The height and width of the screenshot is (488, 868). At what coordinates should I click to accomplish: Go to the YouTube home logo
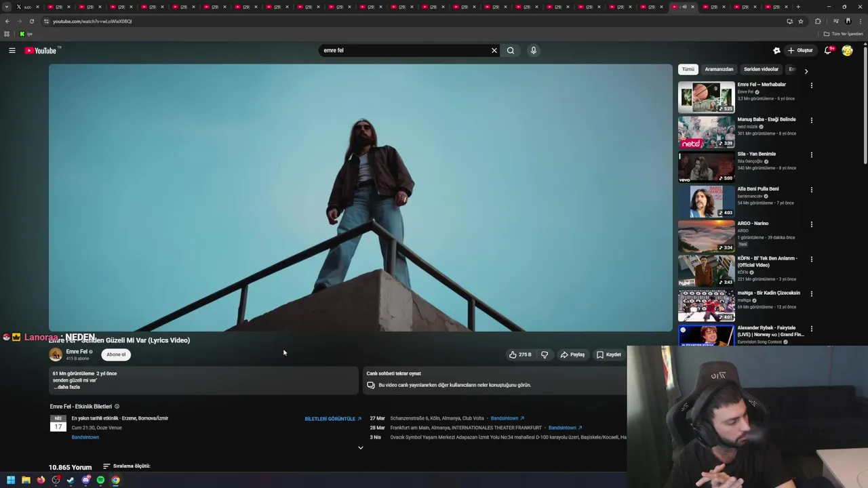[x=41, y=51]
